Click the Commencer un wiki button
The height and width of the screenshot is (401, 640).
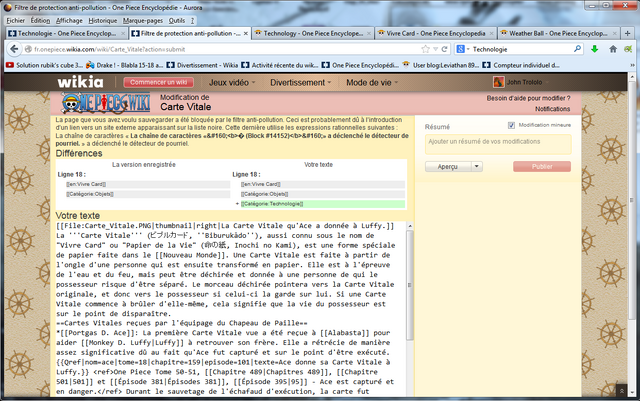point(158,82)
